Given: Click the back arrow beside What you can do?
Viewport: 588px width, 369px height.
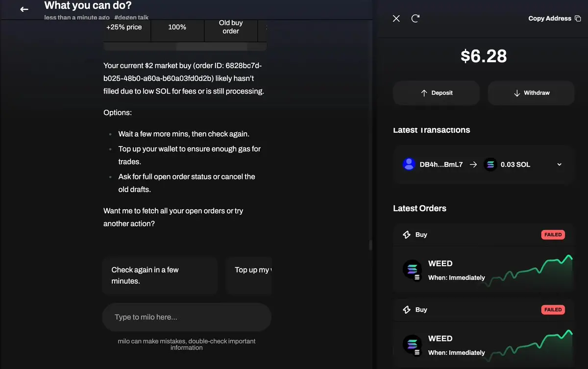Looking at the screenshot, I should click(x=24, y=9).
